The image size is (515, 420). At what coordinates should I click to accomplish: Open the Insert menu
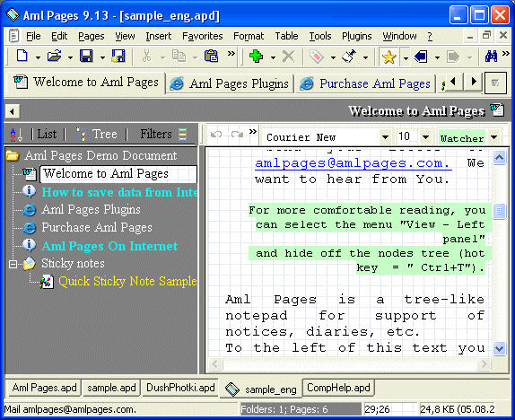[x=158, y=36]
